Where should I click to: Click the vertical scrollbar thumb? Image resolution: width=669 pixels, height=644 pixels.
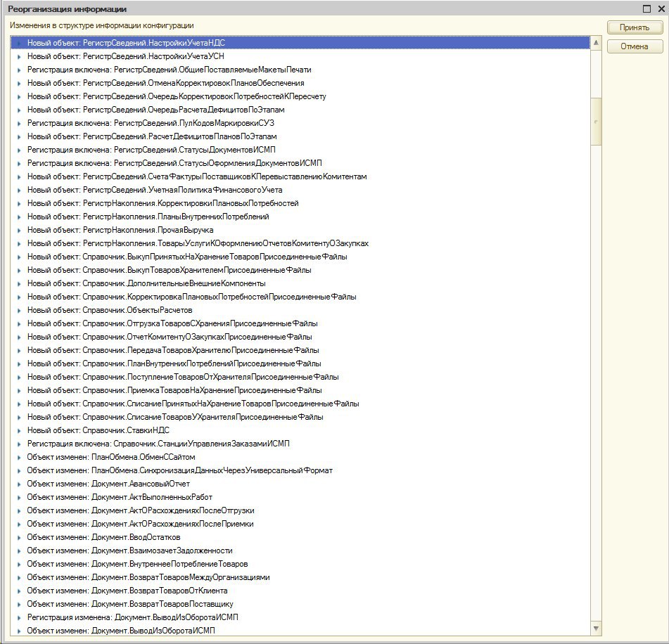(x=596, y=122)
